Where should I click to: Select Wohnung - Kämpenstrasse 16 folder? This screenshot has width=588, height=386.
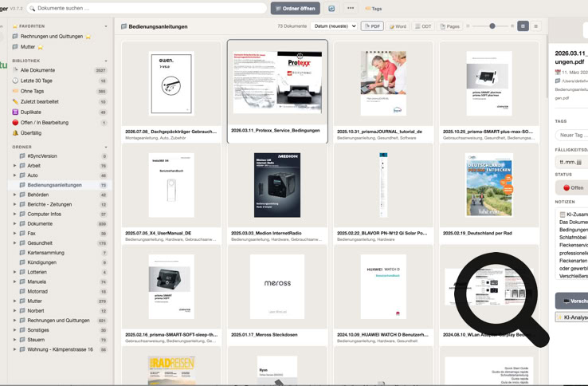[x=60, y=349]
